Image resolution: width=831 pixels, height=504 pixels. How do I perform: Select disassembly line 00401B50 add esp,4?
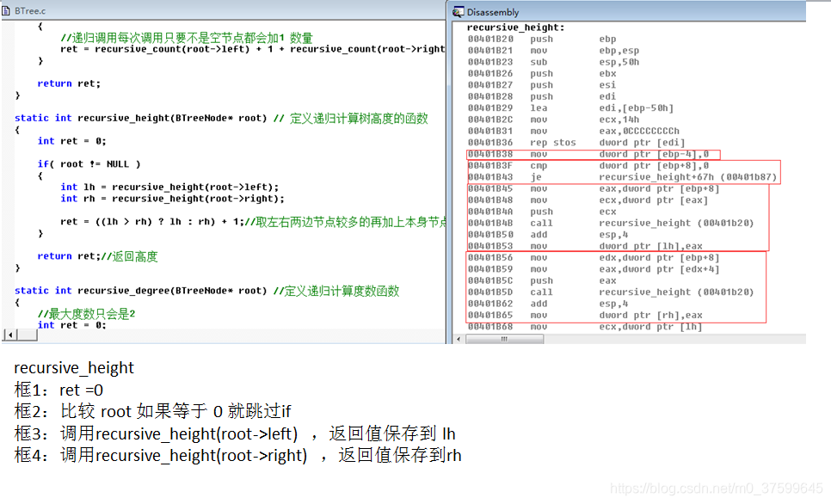click(548, 235)
